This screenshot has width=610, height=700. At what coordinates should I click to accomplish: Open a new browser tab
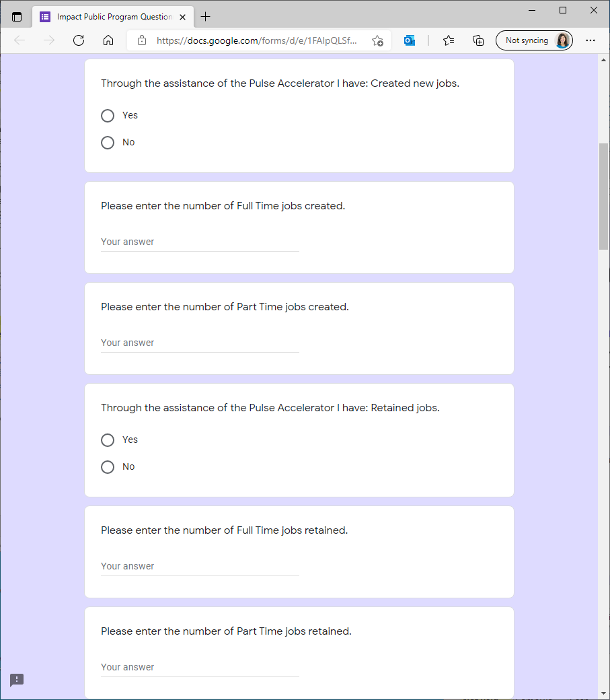[206, 17]
